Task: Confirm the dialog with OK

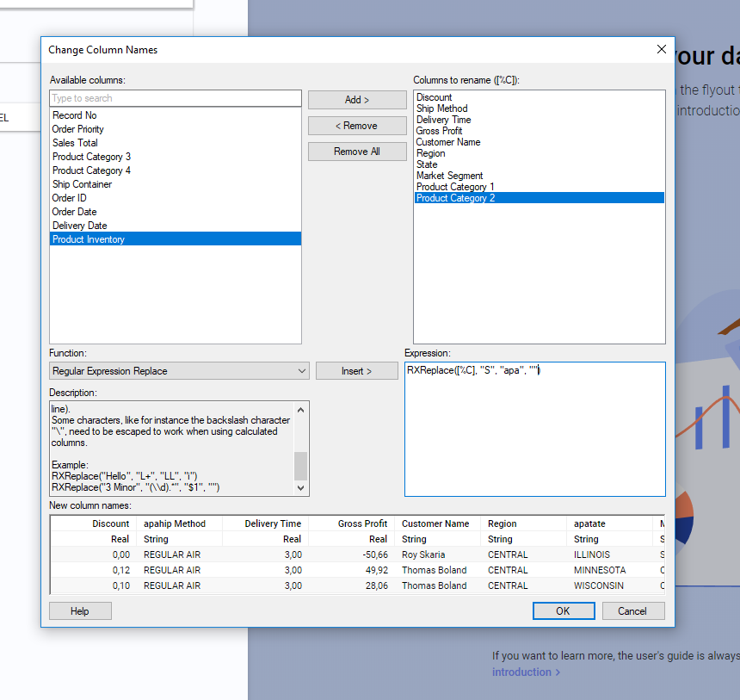Action: 563,610
